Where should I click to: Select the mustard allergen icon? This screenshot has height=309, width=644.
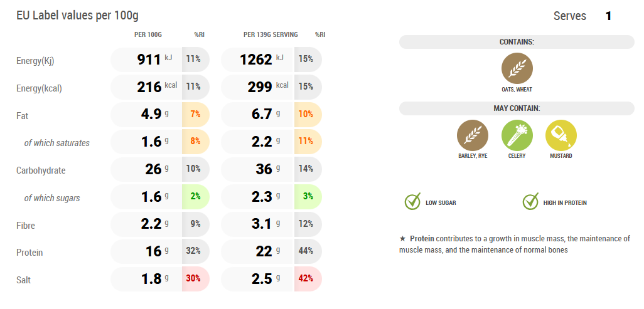[561, 134]
